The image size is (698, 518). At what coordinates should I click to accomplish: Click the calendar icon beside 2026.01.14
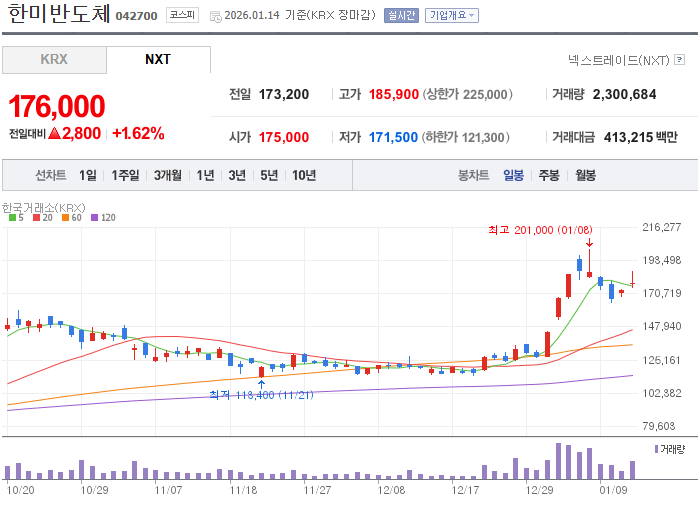tap(215, 17)
